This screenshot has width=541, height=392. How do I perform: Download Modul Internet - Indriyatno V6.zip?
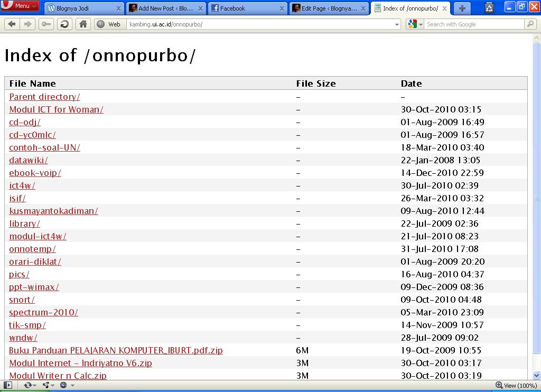click(80, 363)
